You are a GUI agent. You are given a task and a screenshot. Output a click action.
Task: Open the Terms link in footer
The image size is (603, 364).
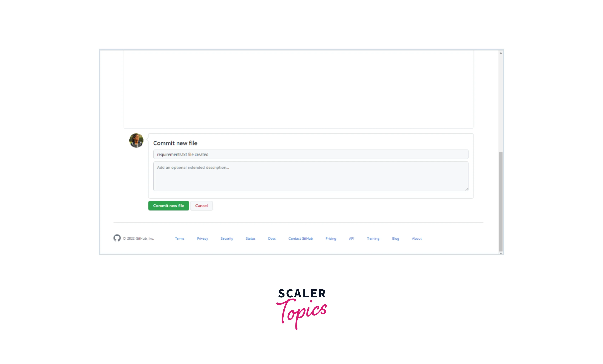tap(179, 238)
